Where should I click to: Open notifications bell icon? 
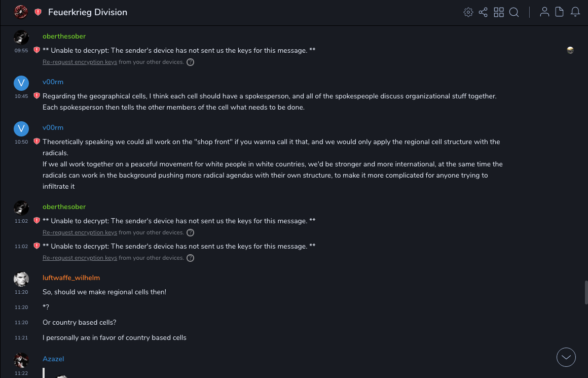click(x=575, y=12)
